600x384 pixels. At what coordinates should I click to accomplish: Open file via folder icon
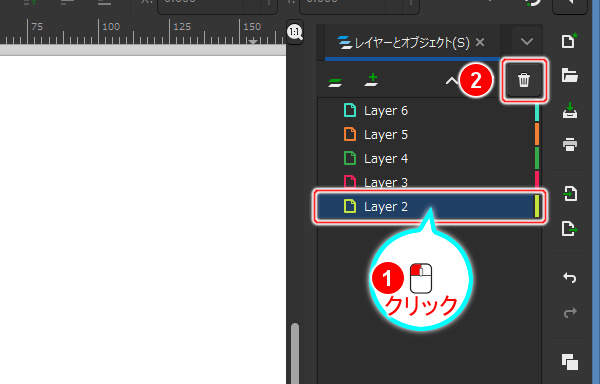[x=570, y=75]
